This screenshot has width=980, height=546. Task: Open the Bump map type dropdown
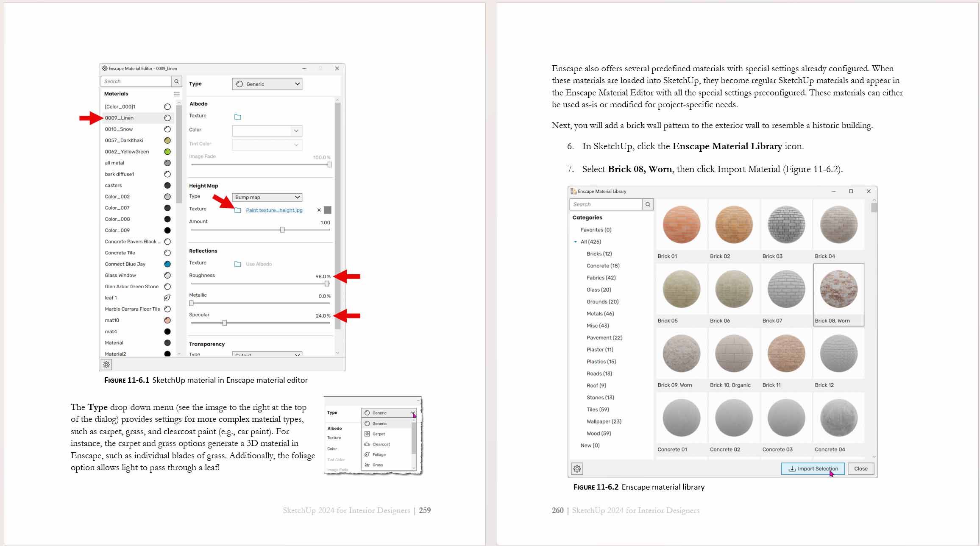tap(267, 197)
